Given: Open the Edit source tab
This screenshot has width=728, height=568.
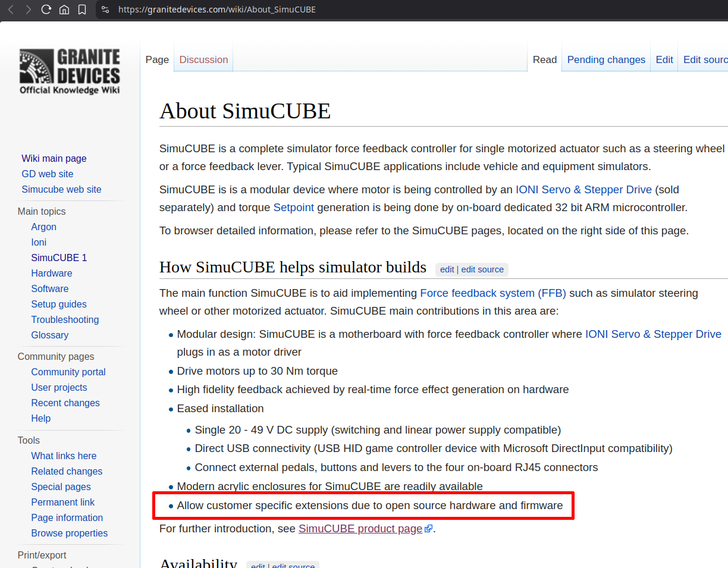Looking at the screenshot, I should (705, 59).
